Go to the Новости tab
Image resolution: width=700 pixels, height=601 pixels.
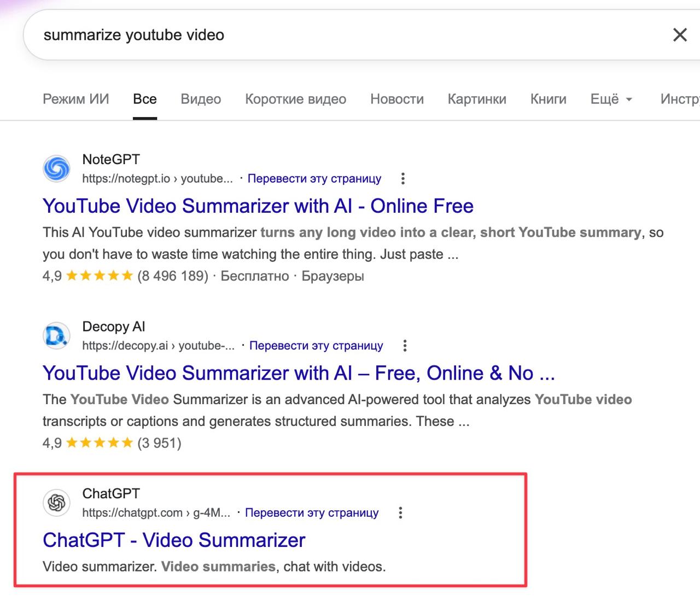397,99
